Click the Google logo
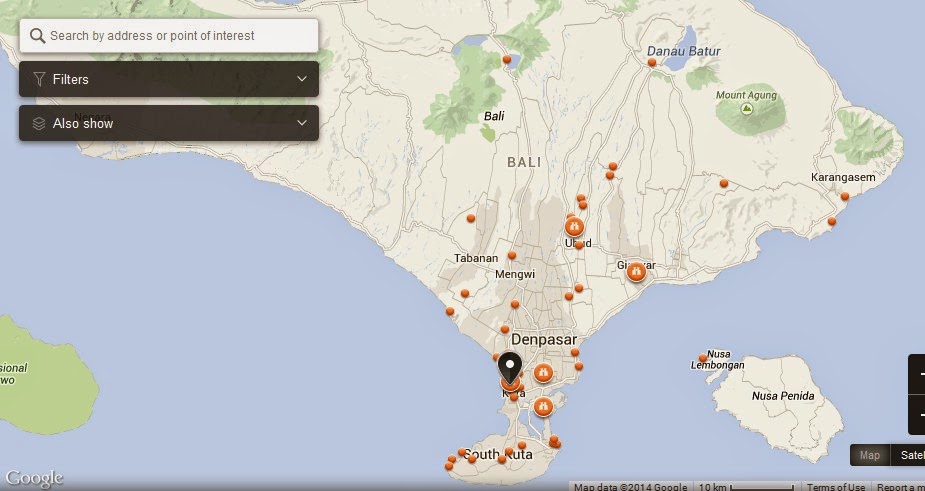This screenshot has width=925, height=491. pyautogui.click(x=34, y=479)
